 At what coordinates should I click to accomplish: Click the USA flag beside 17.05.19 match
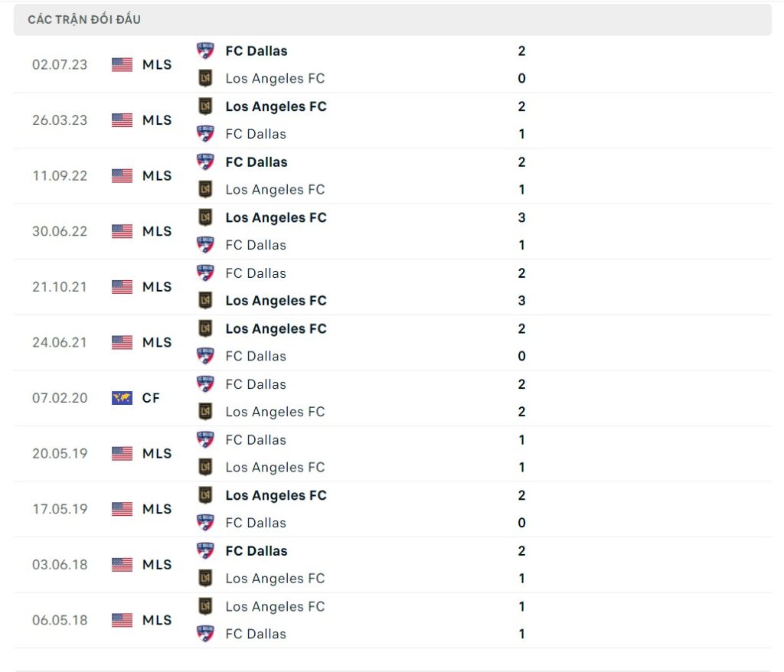122,509
